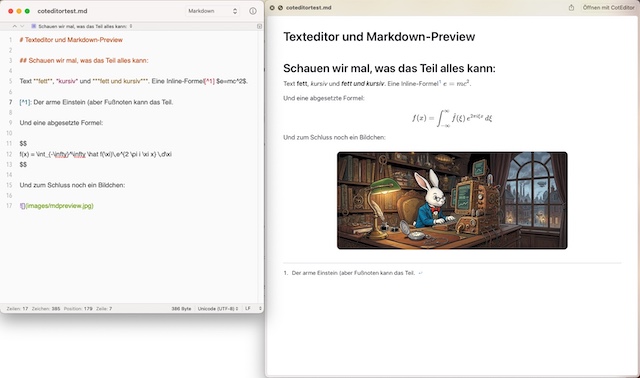This screenshot has width=640, height=378.
Task: Click preview heading 'Schauen wir mal, was das Teil alles kann:'
Action: point(389,68)
